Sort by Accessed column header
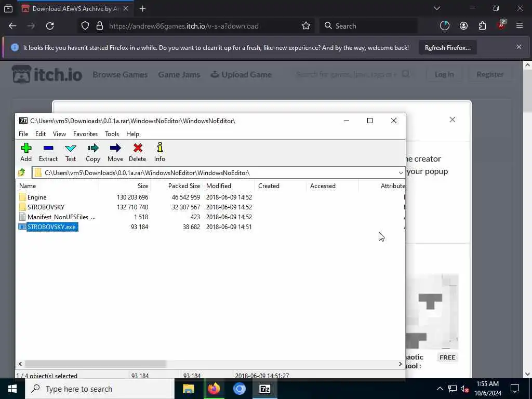532x399 pixels. [x=332, y=186]
